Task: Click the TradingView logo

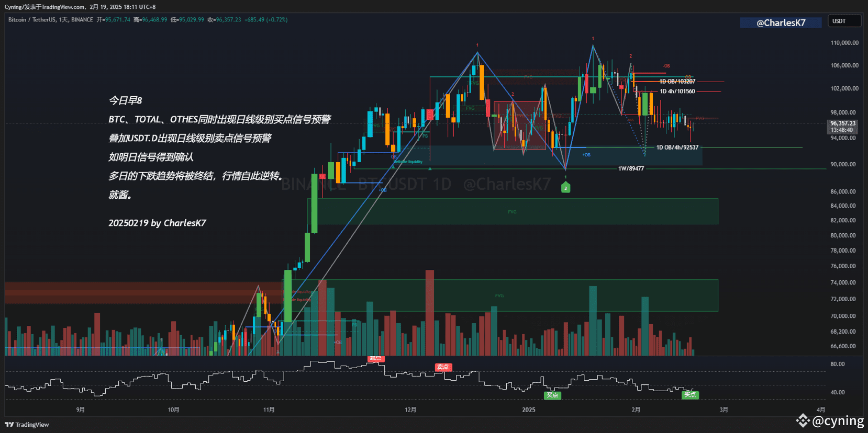Action: [27, 425]
